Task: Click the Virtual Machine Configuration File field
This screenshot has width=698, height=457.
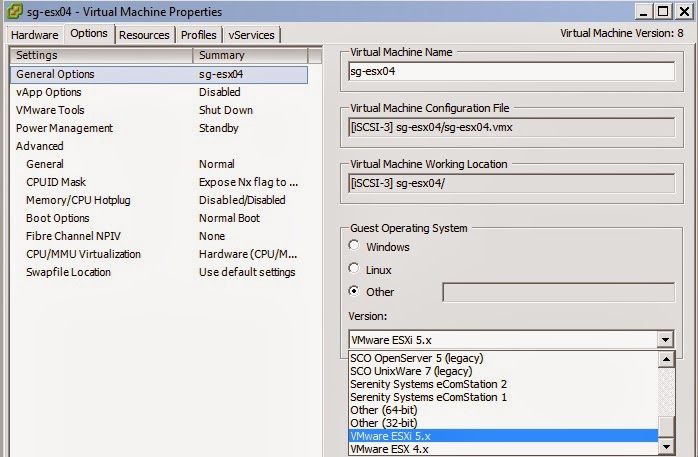Action: tap(511, 128)
